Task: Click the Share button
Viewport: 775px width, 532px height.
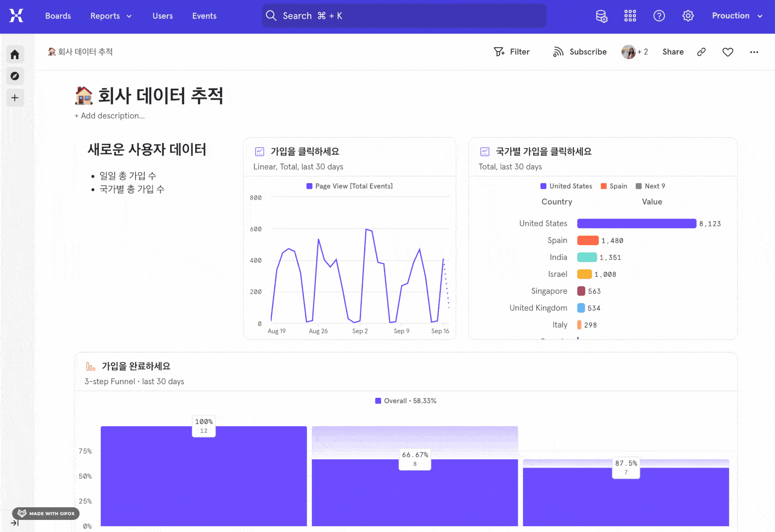Action: (x=673, y=52)
